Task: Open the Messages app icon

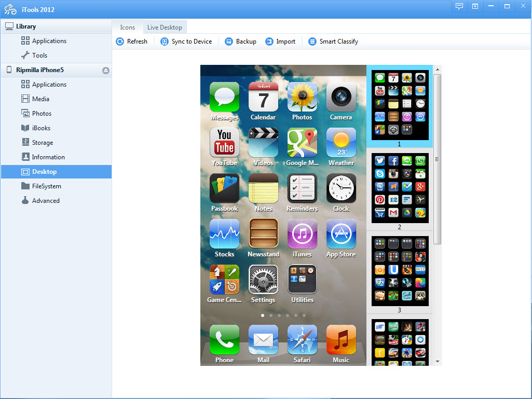Action: [x=224, y=97]
